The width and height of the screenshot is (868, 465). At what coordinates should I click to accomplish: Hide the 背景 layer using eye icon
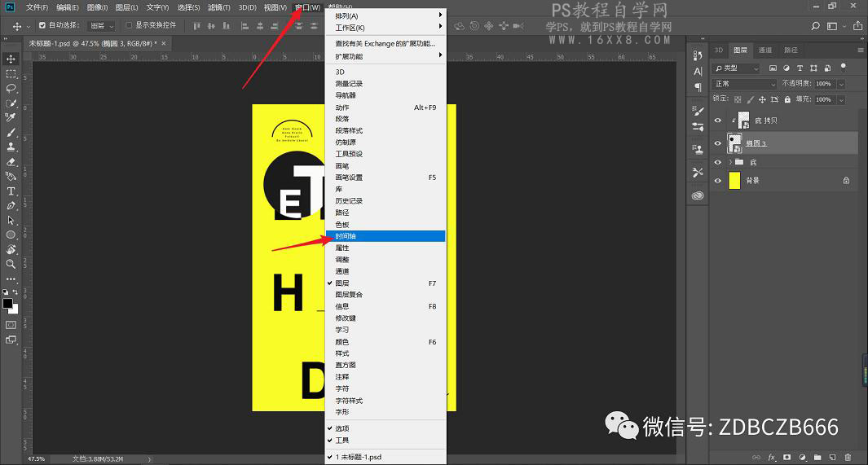coord(718,181)
